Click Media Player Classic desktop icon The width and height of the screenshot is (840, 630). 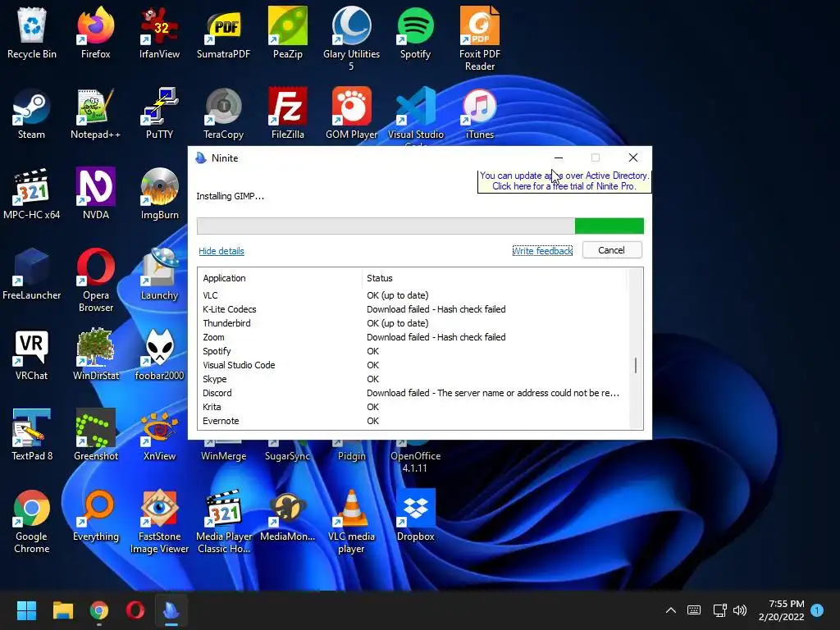(223, 521)
